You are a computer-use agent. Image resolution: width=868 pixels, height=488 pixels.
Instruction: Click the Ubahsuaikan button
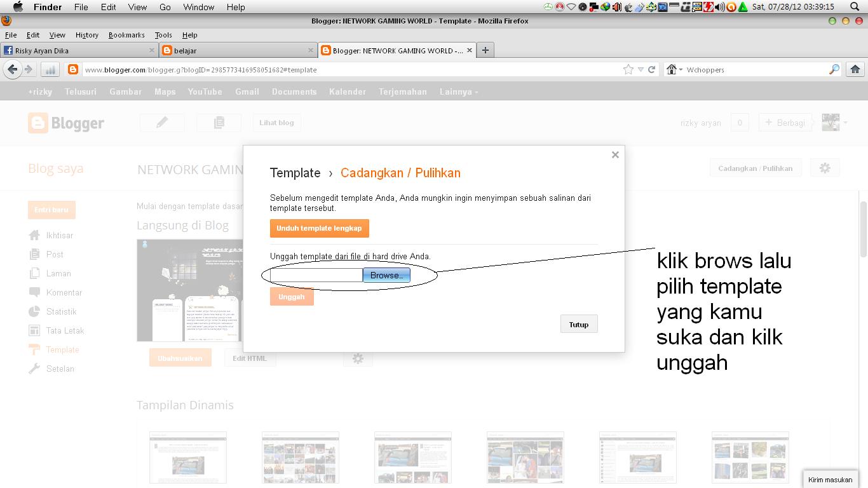click(x=180, y=358)
